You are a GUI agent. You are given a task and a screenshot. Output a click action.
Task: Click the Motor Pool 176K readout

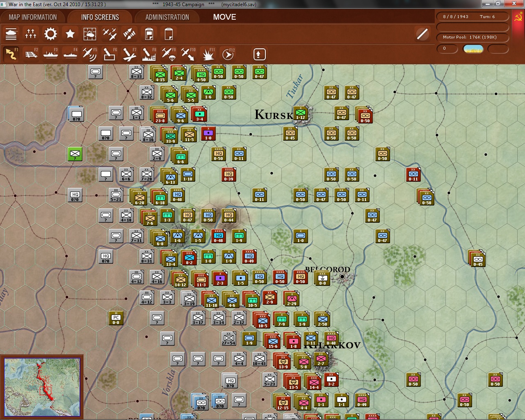pyautogui.click(x=472, y=37)
